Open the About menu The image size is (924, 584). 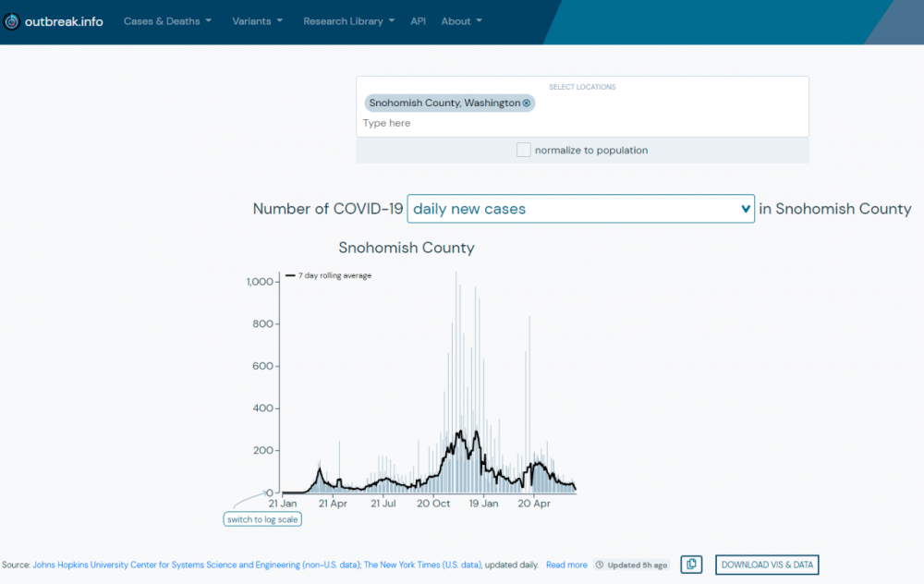(461, 21)
